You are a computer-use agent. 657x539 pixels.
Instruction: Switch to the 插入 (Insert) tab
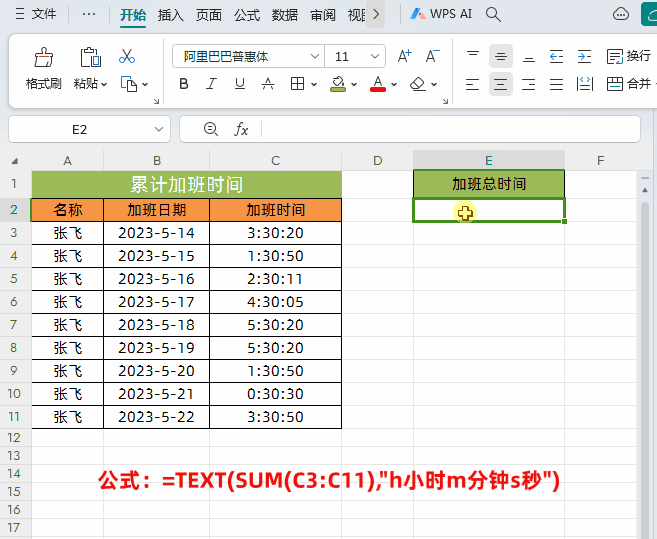[x=171, y=15]
